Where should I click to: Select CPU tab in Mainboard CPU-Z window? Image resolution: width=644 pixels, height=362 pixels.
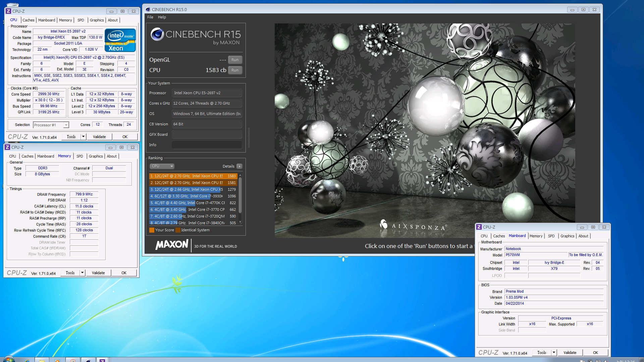[x=484, y=236]
